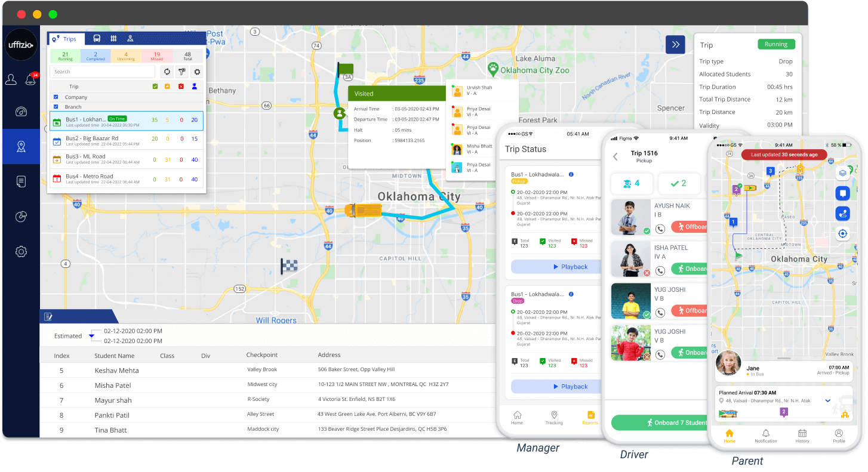Toggle the Company checkbox
Screen dimensions: 868x472
pyautogui.click(x=56, y=97)
